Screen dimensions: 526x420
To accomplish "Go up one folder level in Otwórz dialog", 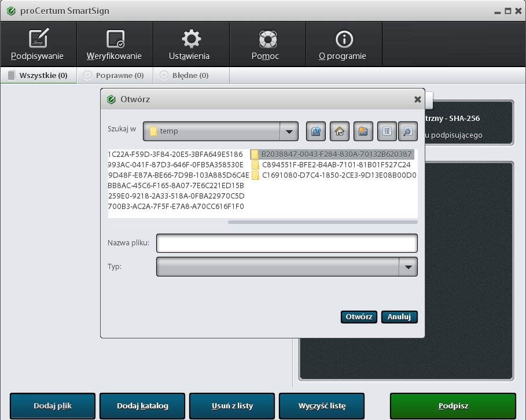I will click(x=316, y=131).
